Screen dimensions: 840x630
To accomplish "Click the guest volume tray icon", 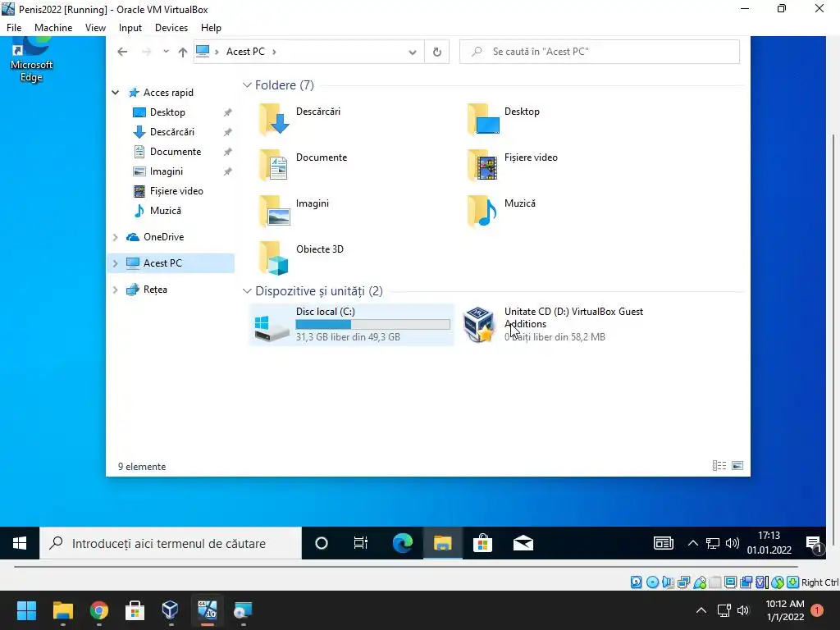I will (x=732, y=543).
